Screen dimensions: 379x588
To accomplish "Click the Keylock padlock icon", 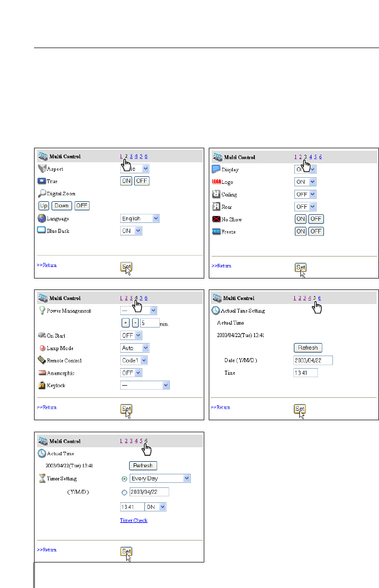I will pyautogui.click(x=43, y=385).
